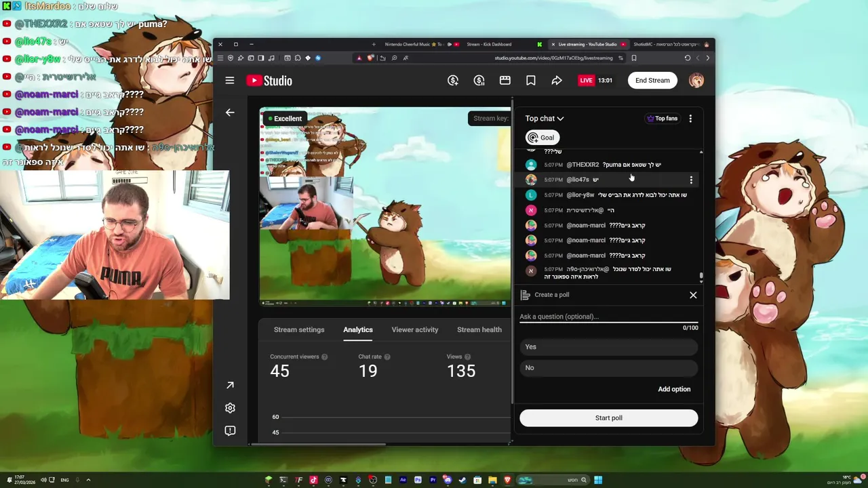The height and width of the screenshot is (488, 868).
Task: Click the Chat rate help icon
Action: (387, 357)
